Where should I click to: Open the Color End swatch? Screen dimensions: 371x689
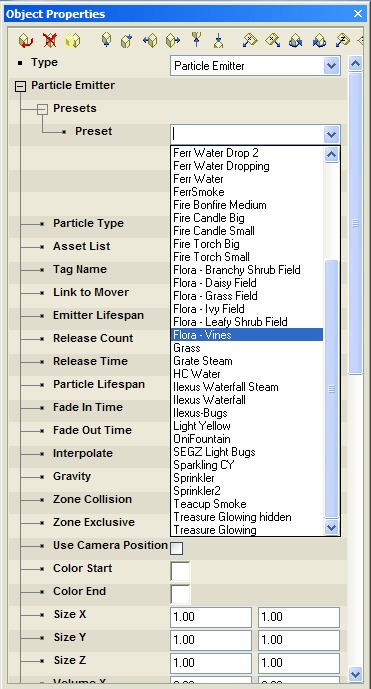(180, 594)
